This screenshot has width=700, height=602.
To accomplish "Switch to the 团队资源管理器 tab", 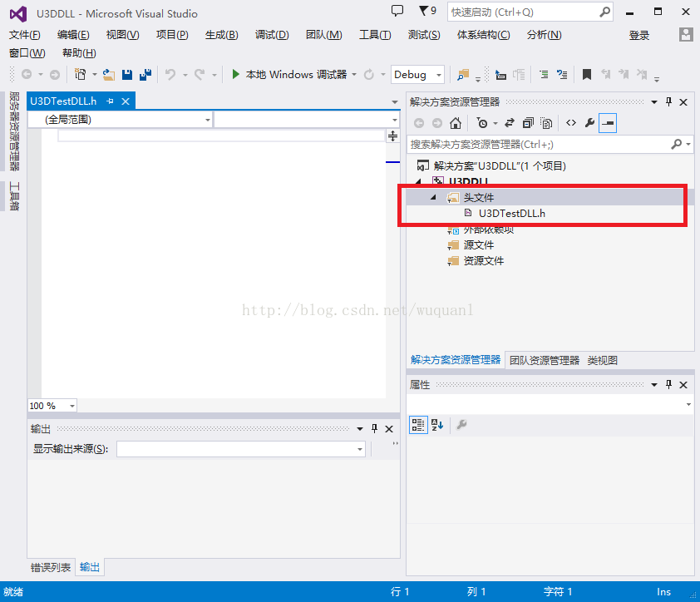I will click(545, 360).
